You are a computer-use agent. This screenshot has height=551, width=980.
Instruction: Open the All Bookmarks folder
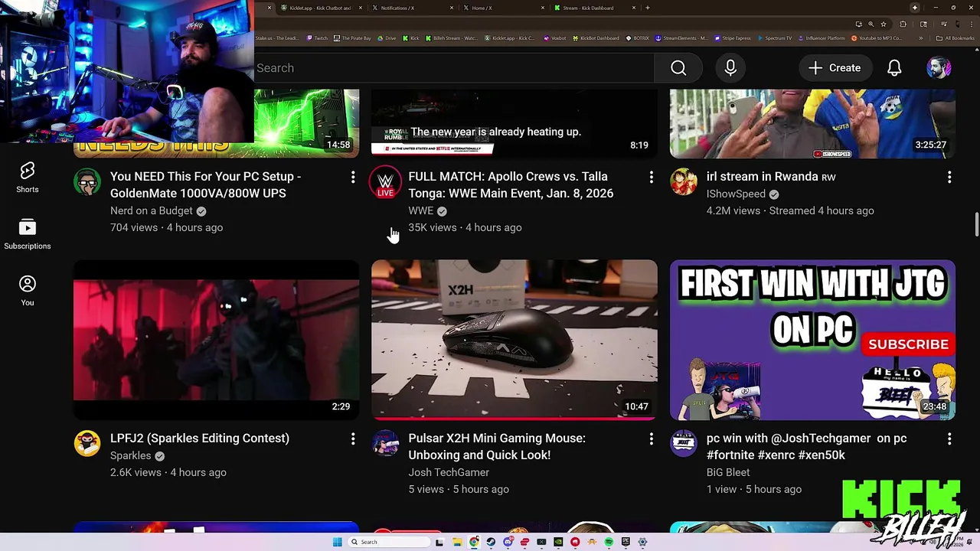[x=955, y=38]
